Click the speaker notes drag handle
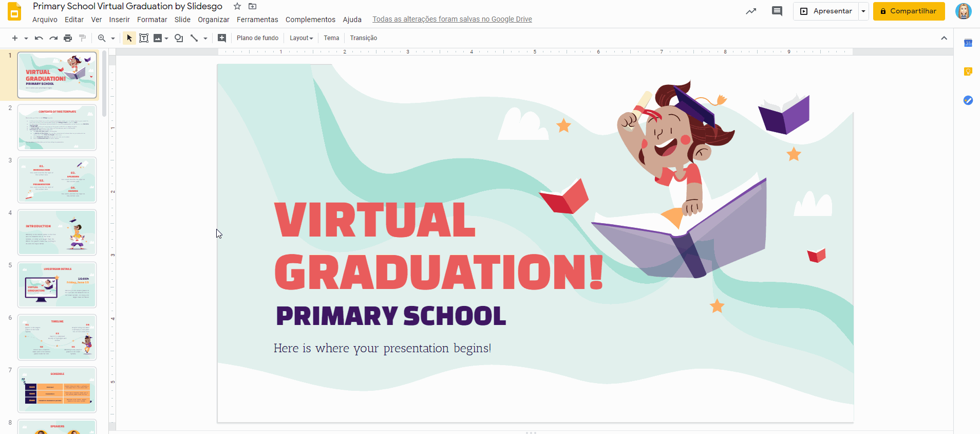The image size is (980, 434). point(531,432)
